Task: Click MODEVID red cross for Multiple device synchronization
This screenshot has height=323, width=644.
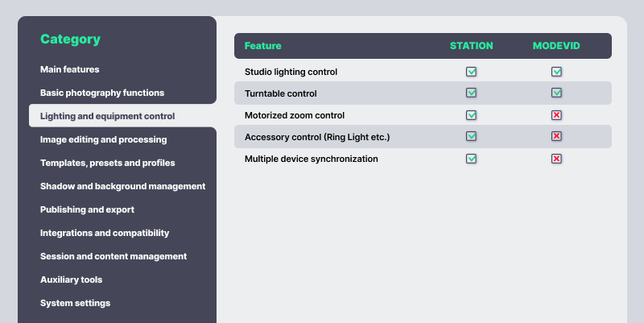Action: click(x=556, y=159)
